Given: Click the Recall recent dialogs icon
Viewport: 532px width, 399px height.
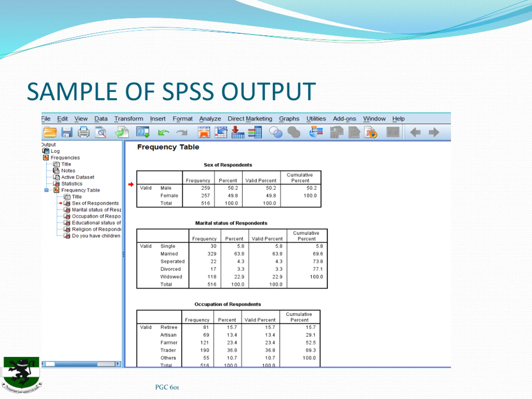Looking at the screenshot, I should (143, 132).
